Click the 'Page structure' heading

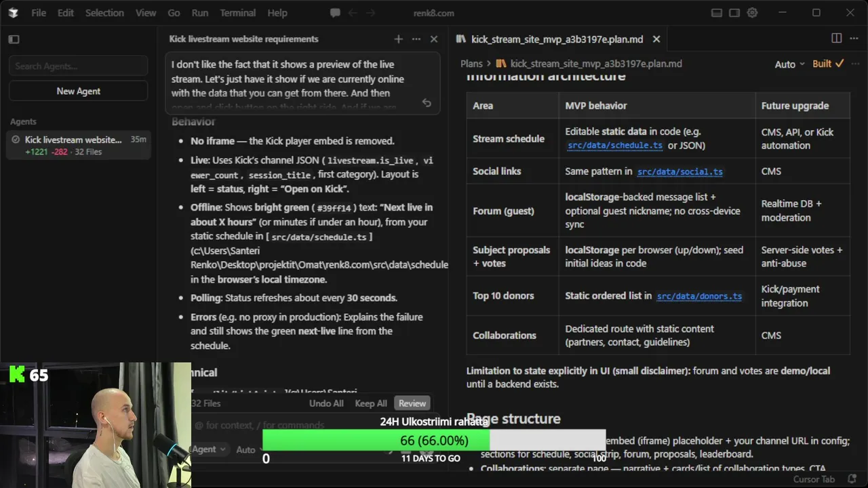[513, 419]
